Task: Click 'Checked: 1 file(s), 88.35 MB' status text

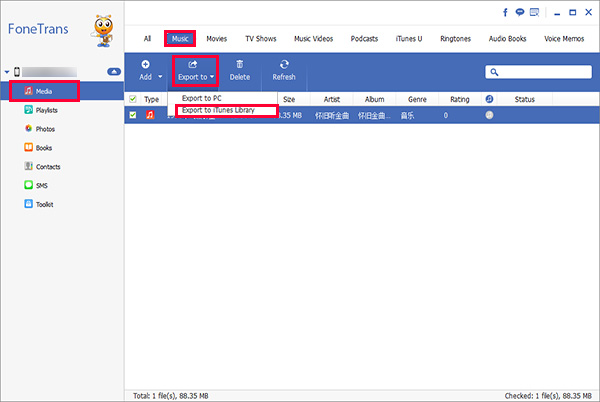Action: (x=548, y=396)
